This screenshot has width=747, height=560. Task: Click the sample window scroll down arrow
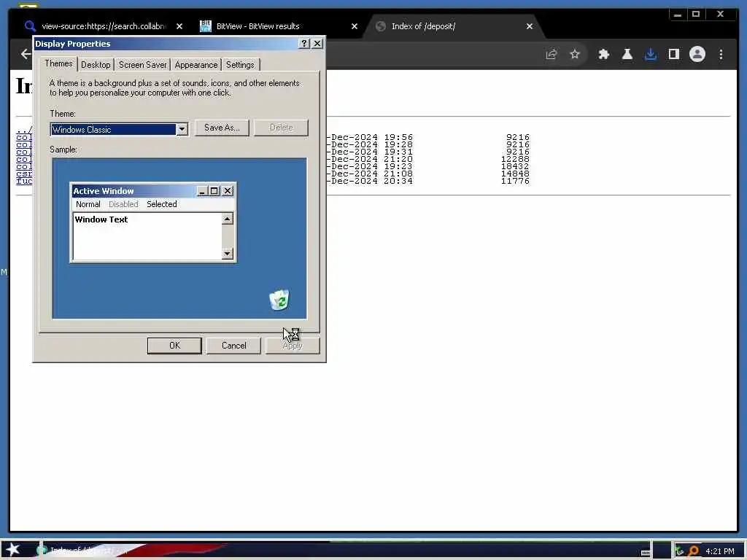[228, 253]
